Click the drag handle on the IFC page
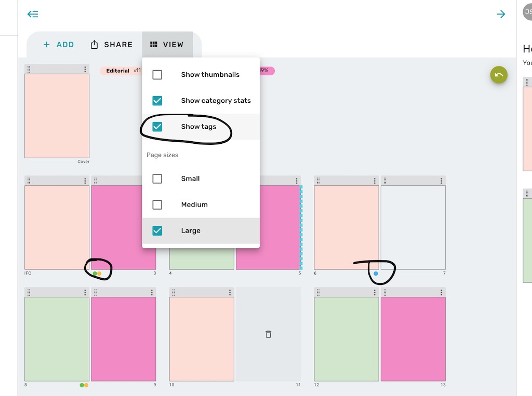This screenshot has height=396, width=532. (29, 180)
